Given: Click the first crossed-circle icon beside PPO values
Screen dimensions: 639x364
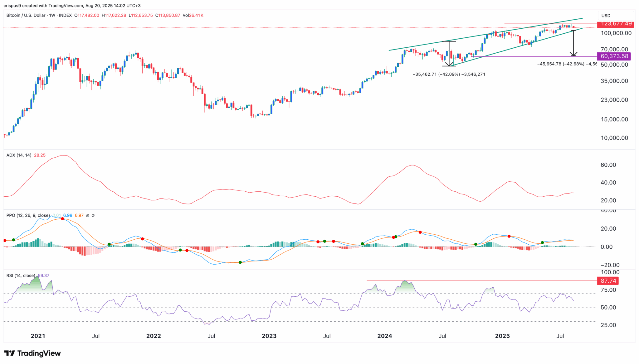Looking at the screenshot, I should [x=88, y=215].
